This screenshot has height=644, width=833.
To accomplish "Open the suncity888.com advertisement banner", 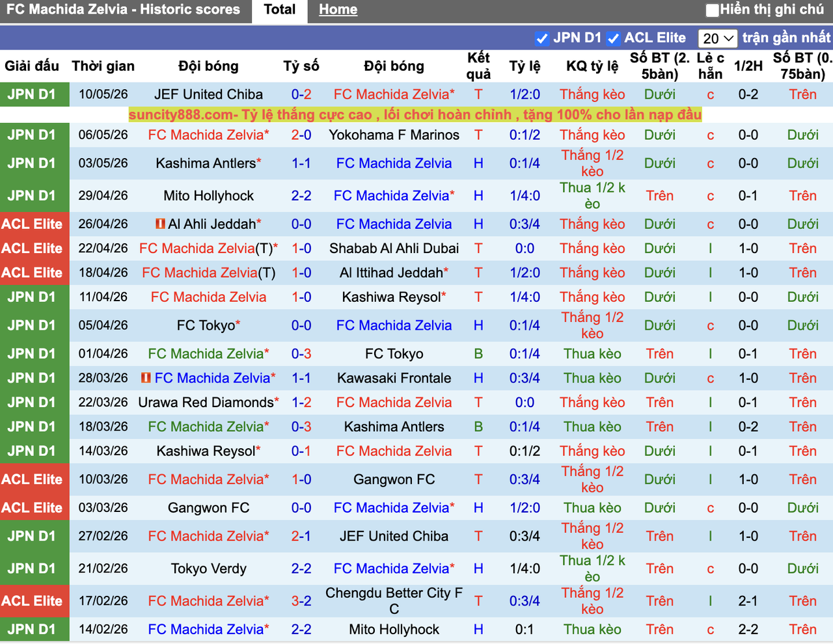I will point(415,115).
